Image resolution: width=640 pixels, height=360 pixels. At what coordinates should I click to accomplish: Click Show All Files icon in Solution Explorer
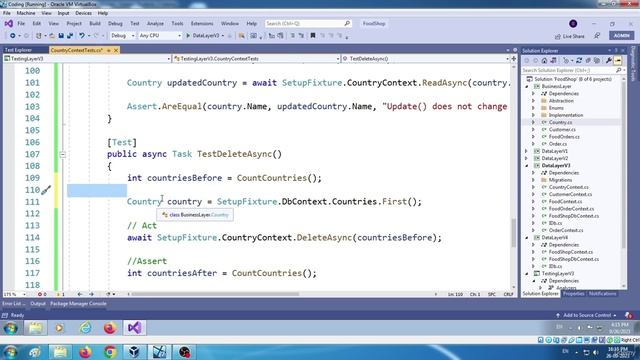tap(597, 60)
